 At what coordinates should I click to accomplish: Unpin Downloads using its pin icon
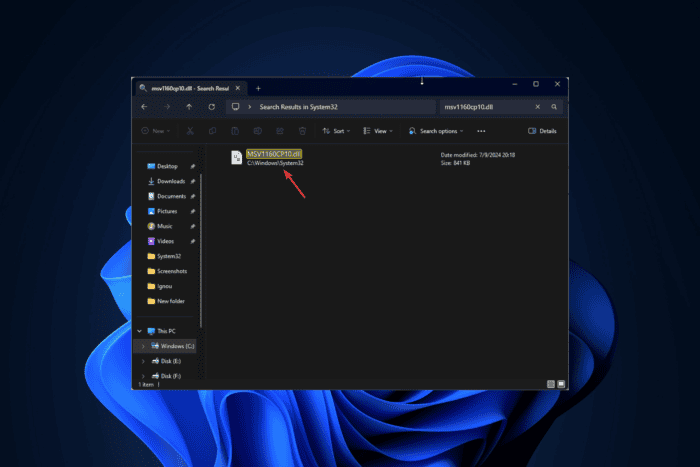pyautogui.click(x=193, y=181)
